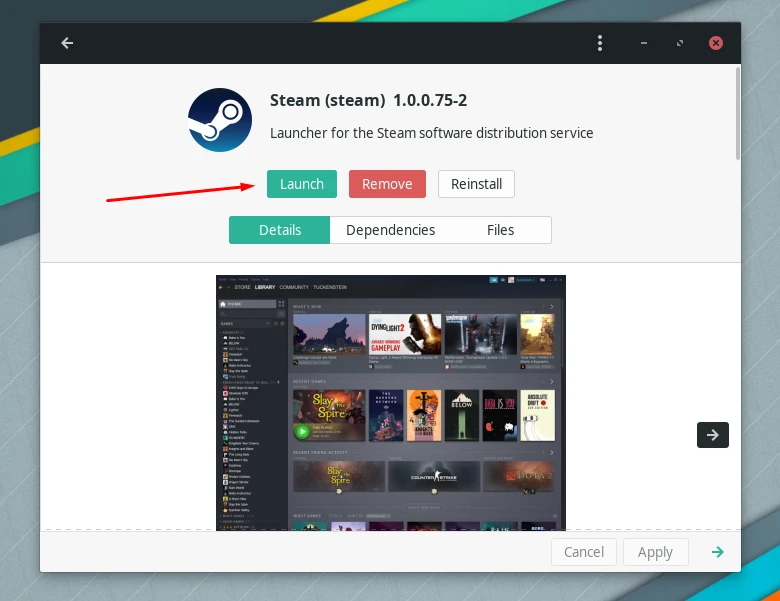Click the vertical scrollbar of details page
Screen dimensions: 780x601
click(x=738, y=113)
